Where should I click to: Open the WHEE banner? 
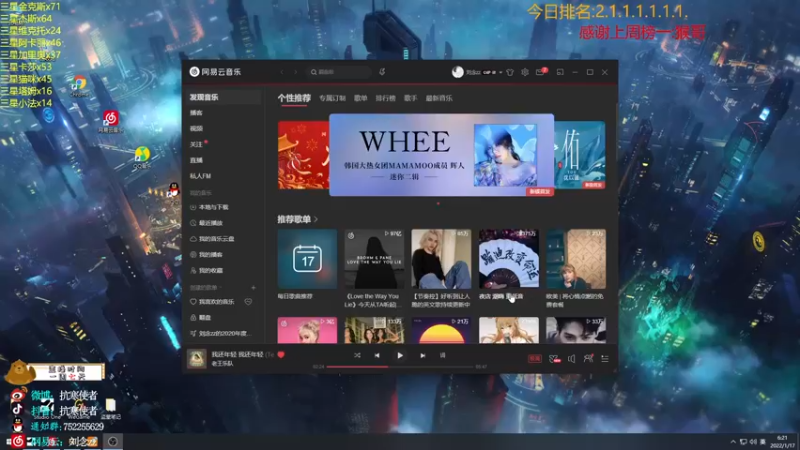441,155
